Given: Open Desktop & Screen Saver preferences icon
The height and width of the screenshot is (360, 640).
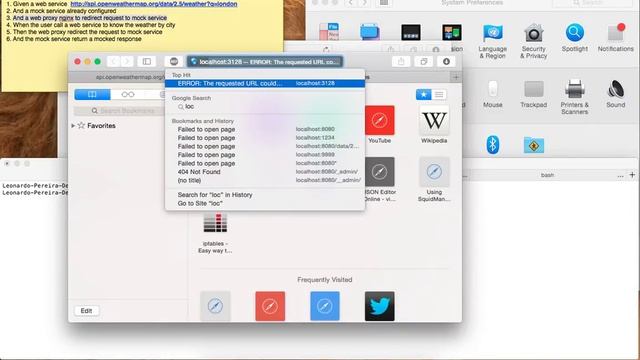Looking at the screenshot, I should pyautogui.click(x=370, y=32).
